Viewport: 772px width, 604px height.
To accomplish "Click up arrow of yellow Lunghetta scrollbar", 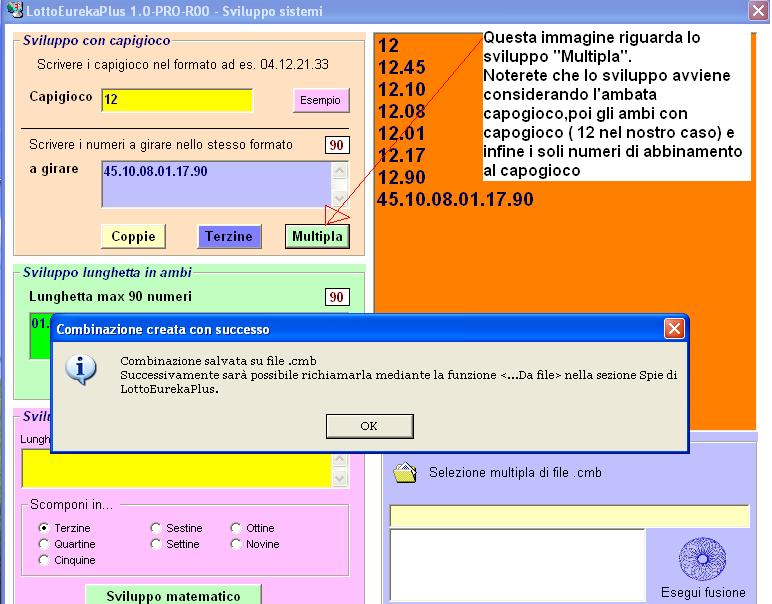I will coord(340,459).
